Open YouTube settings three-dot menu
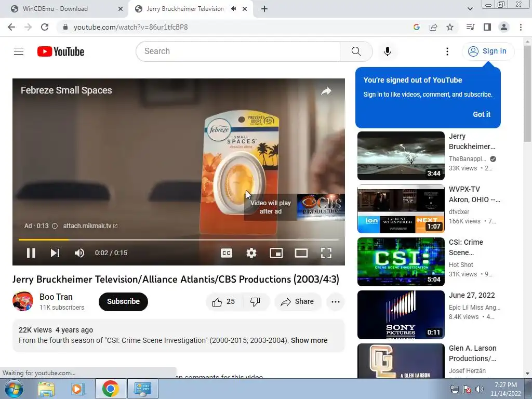 pos(447,51)
